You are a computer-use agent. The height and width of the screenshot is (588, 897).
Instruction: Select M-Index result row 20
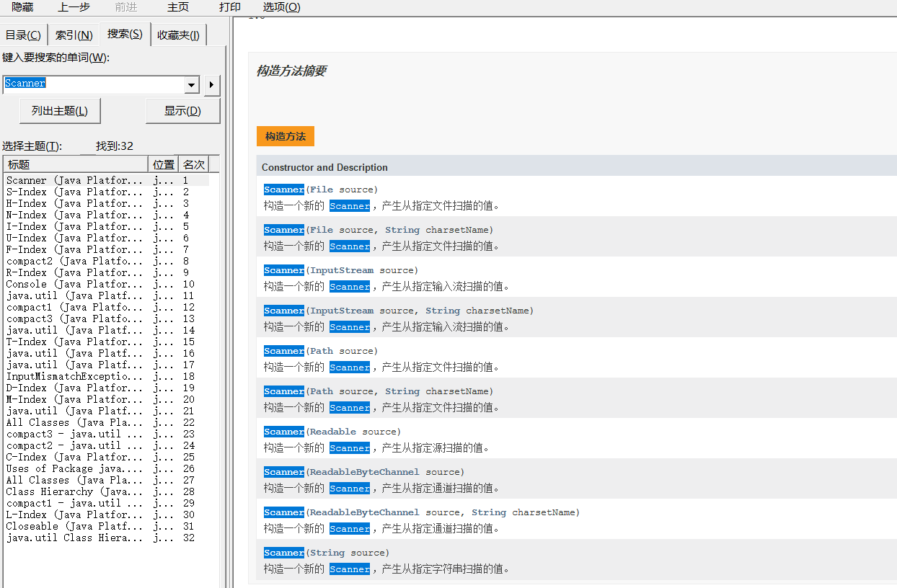pyautogui.click(x=107, y=399)
